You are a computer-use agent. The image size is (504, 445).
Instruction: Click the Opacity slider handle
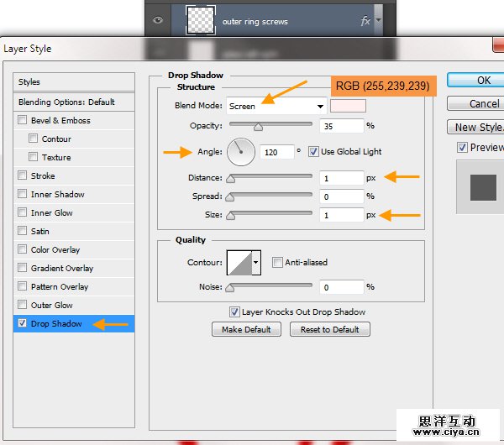(x=258, y=128)
